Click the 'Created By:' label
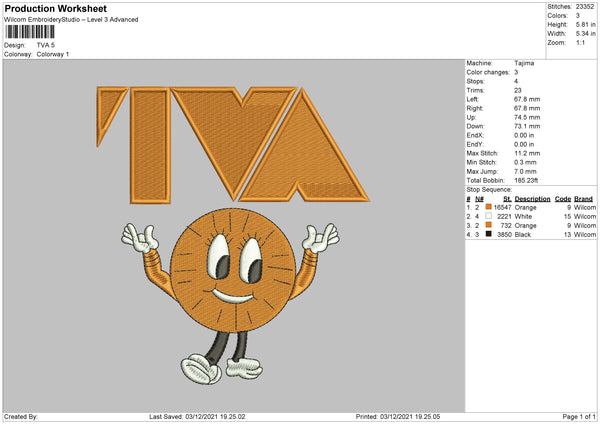The width and height of the screenshot is (600, 424). (21, 417)
